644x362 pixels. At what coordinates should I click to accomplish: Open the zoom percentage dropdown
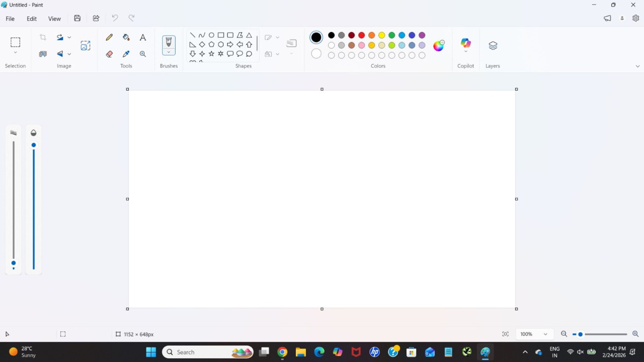(545, 334)
